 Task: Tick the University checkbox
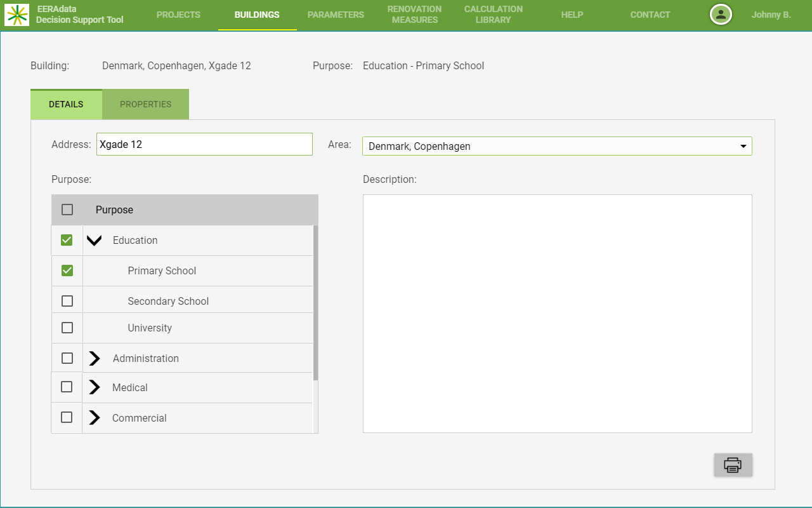tap(67, 328)
